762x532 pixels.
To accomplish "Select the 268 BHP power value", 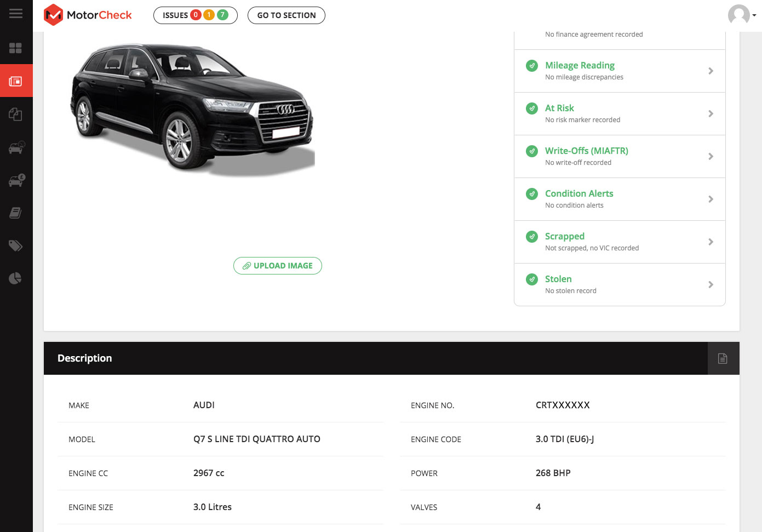I will coord(553,473).
